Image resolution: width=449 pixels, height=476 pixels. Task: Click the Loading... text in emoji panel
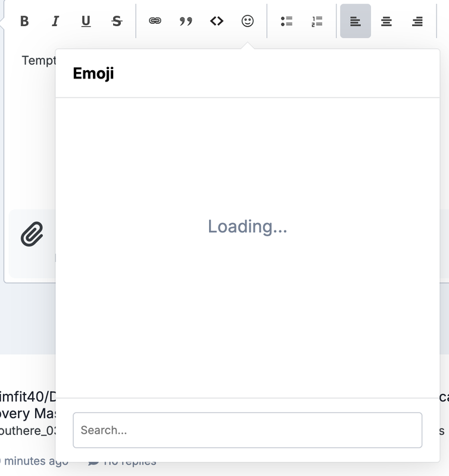tap(247, 227)
